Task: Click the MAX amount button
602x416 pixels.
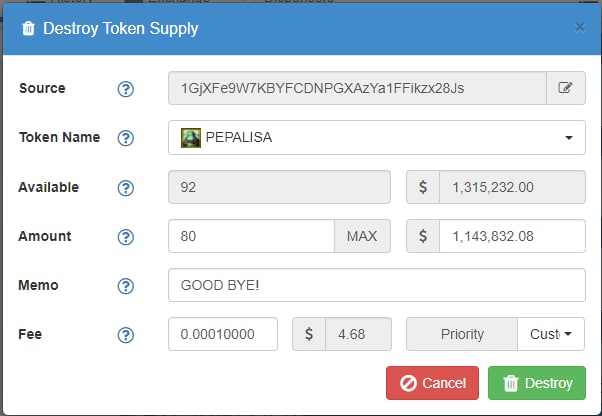Action: [x=362, y=236]
